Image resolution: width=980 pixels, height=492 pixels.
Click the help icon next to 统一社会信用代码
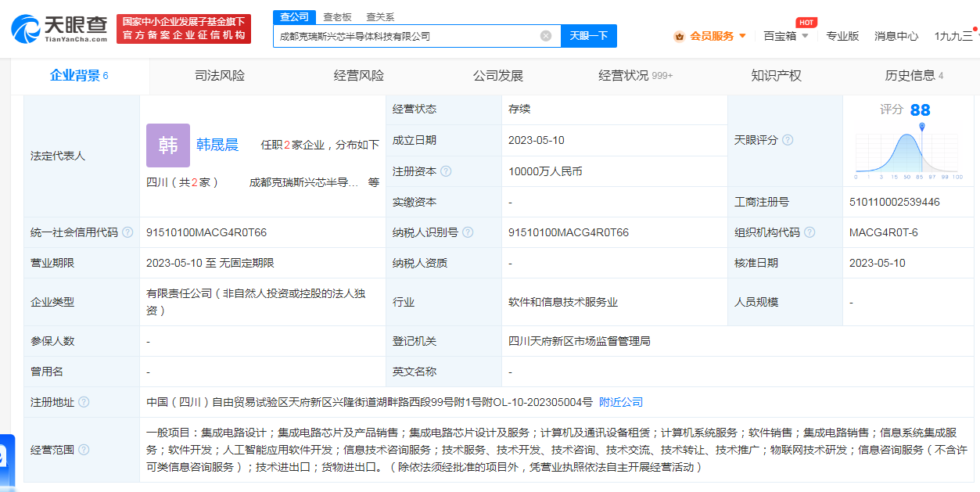[x=127, y=232]
